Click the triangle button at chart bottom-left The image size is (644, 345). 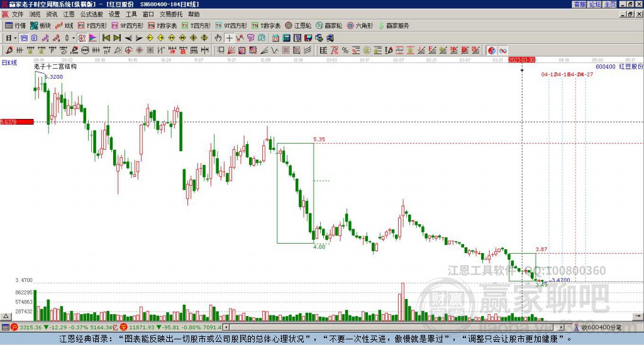5,317
